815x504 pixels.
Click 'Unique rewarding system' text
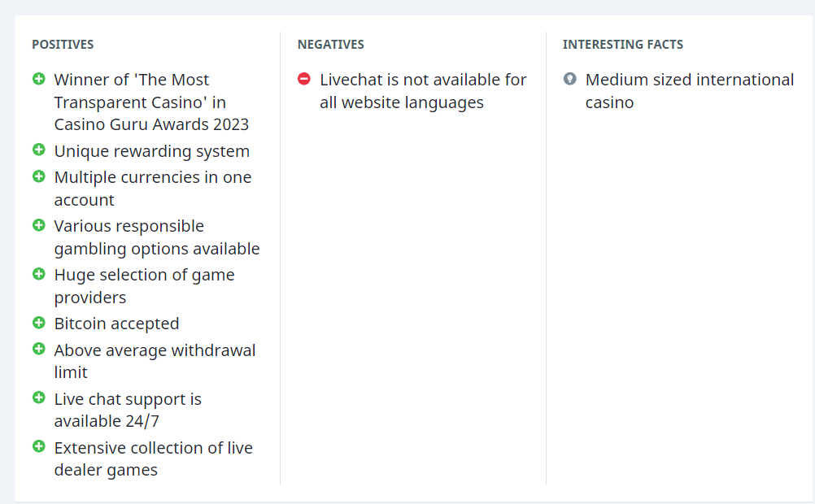click(x=151, y=151)
